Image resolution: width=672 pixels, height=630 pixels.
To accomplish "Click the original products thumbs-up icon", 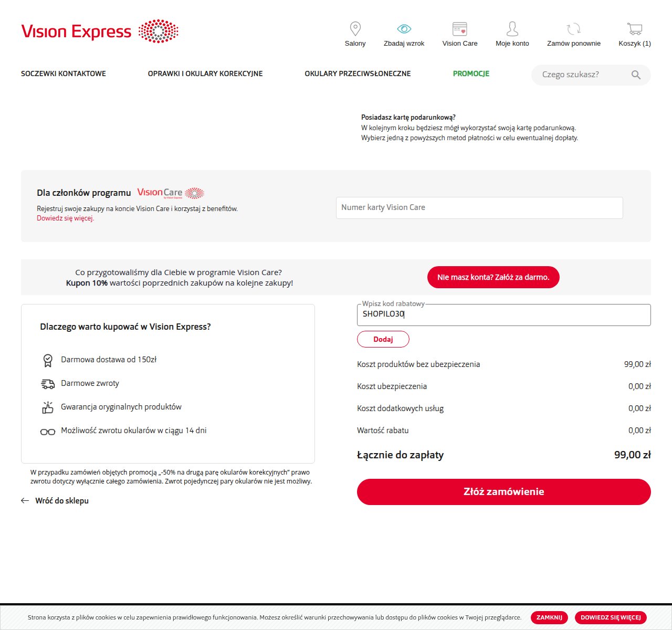I will coord(48,407).
